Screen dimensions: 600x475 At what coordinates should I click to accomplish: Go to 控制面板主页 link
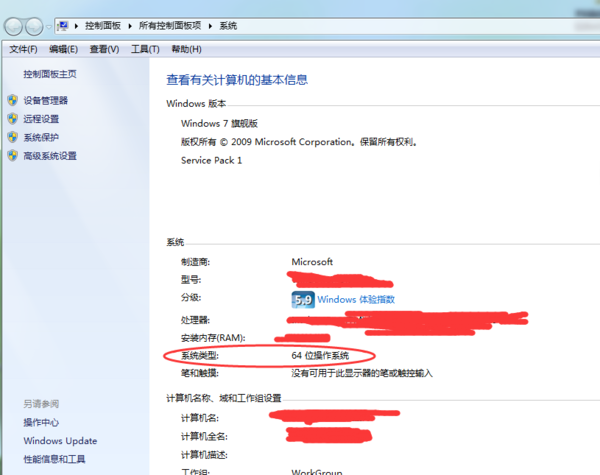[50, 74]
